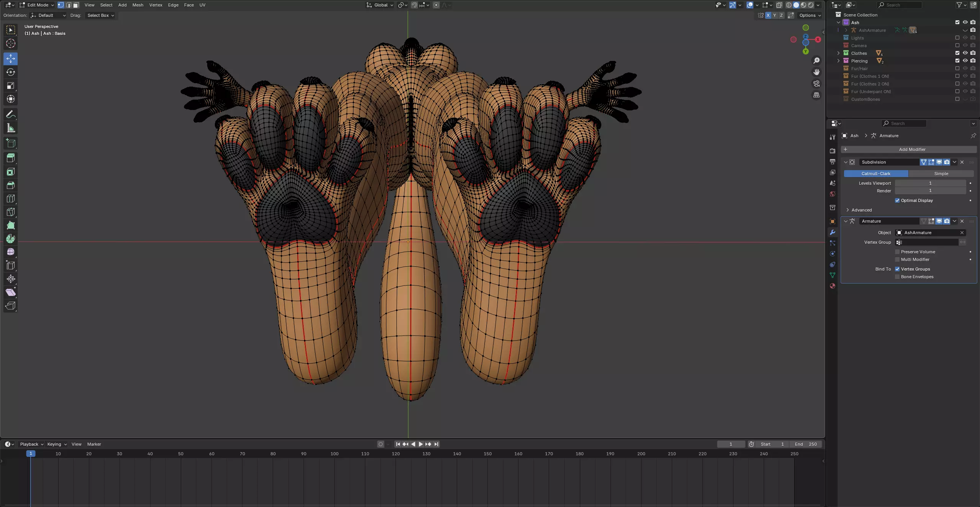
Task: Select the Knife tool
Action: [11, 212]
